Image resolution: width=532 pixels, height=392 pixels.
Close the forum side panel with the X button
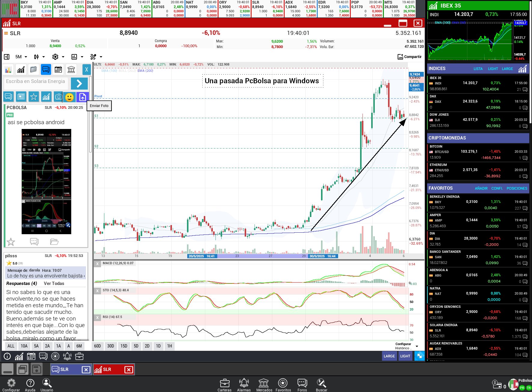pos(87,70)
